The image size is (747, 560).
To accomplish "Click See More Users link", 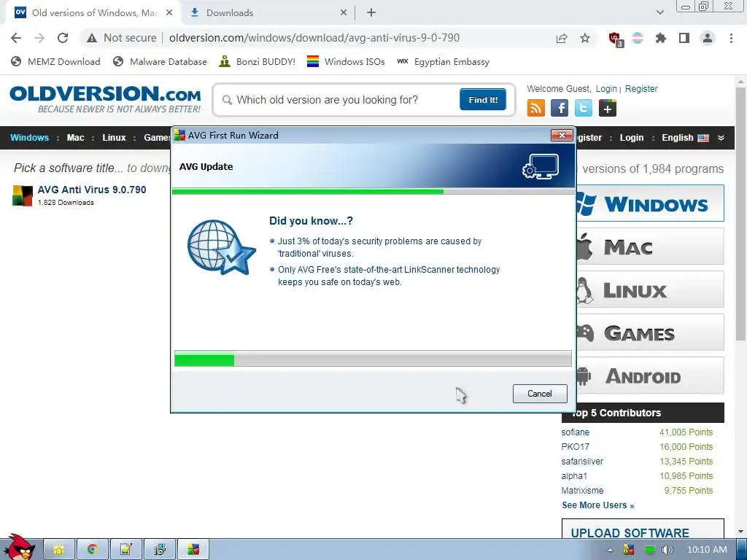I will [x=598, y=505].
